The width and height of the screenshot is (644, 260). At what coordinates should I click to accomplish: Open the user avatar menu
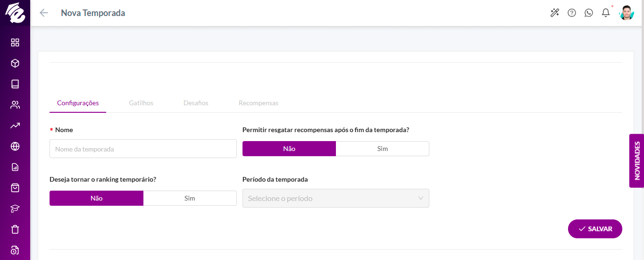pos(627,13)
